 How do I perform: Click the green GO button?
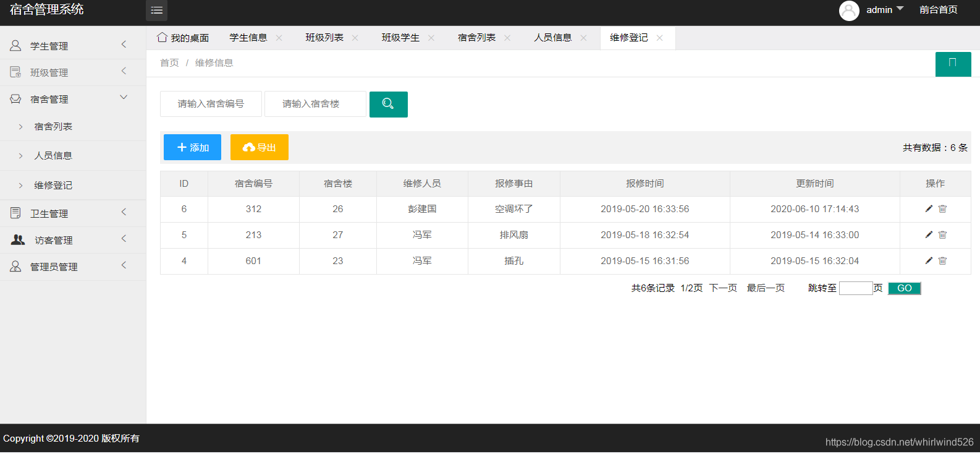[905, 288]
